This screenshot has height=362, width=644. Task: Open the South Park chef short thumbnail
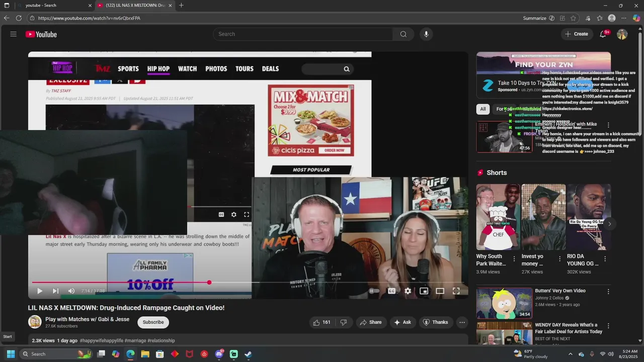click(498, 217)
